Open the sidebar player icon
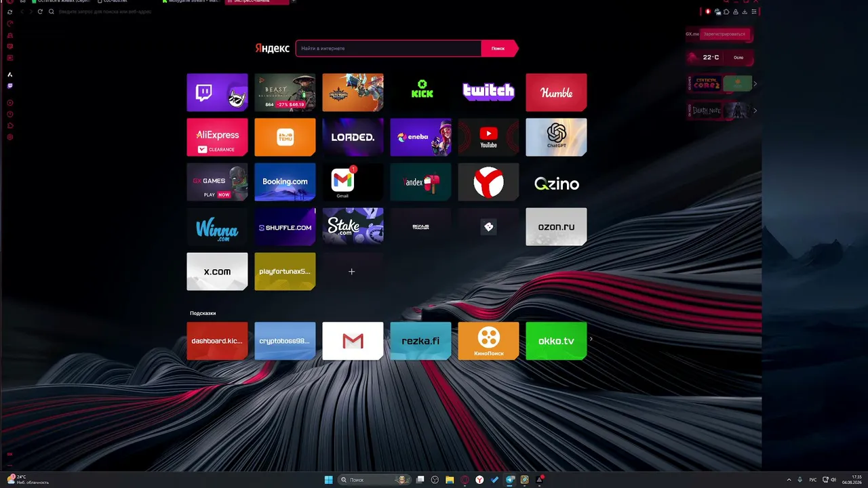Viewport: 868px width, 488px height. click(9, 103)
